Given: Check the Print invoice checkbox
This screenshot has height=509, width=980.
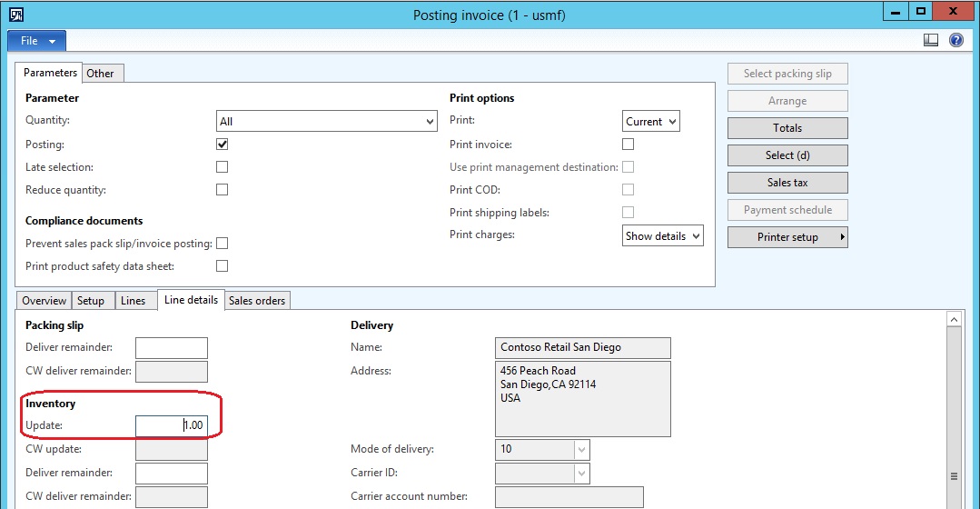Looking at the screenshot, I should [628, 145].
